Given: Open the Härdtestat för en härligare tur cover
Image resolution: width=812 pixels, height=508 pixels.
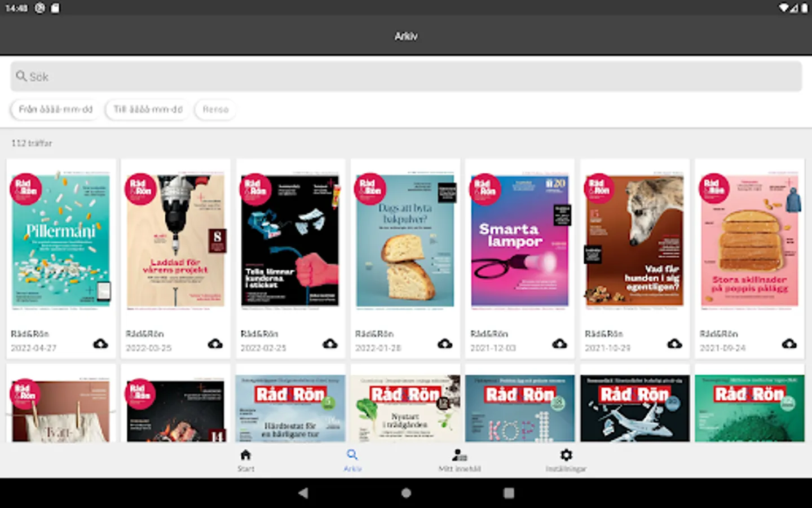Looking at the screenshot, I should click(290, 408).
